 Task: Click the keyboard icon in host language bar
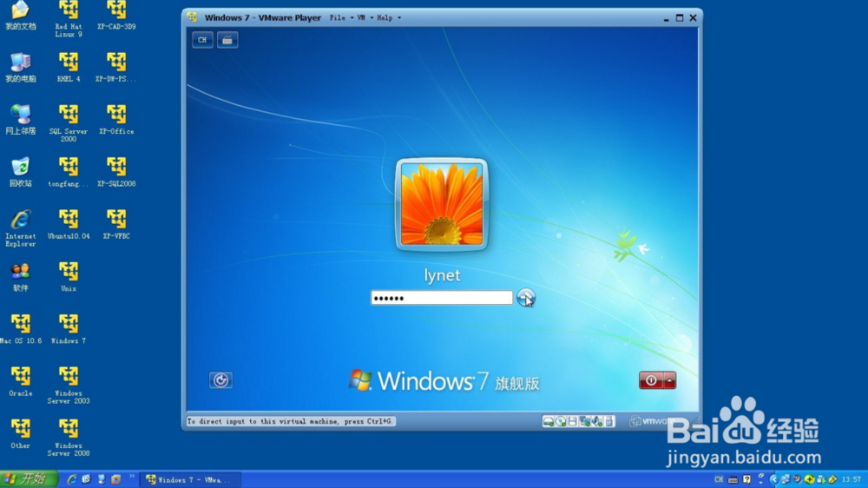(733, 479)
